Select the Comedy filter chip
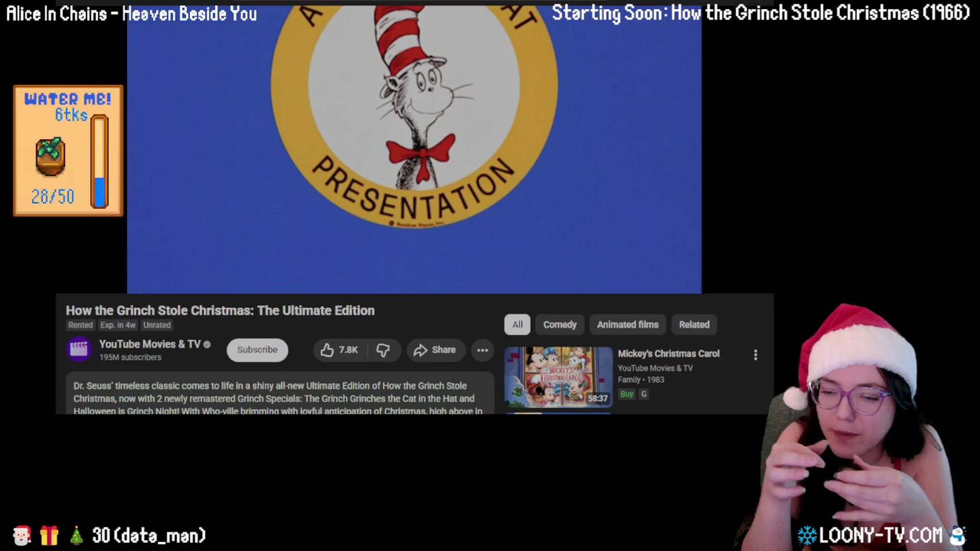980x551 pixels. click(x=559, y=324)
